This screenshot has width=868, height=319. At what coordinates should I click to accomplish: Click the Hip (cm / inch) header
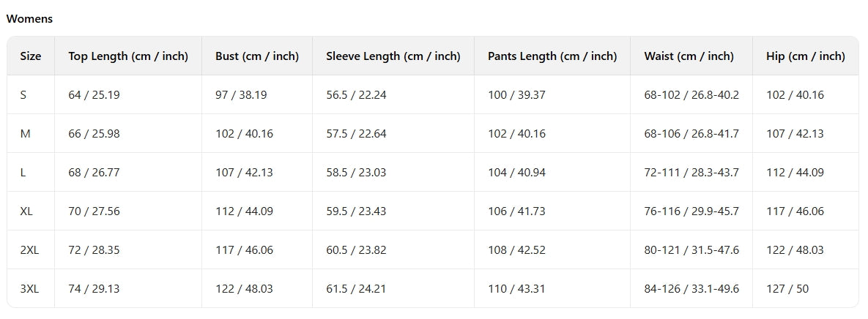(x=806, y=56)
